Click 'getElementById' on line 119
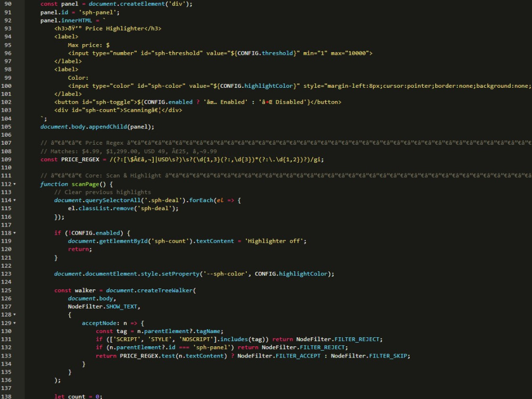Image resolution: width=532 pixels, height=399 pixels. pyautogui.click(x=123, y=241)
